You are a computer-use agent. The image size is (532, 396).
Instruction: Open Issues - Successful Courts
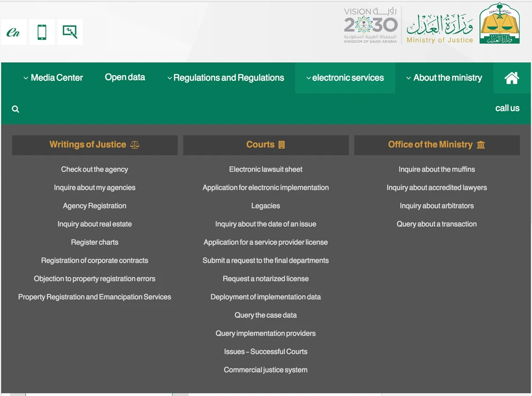pos(265,352)
